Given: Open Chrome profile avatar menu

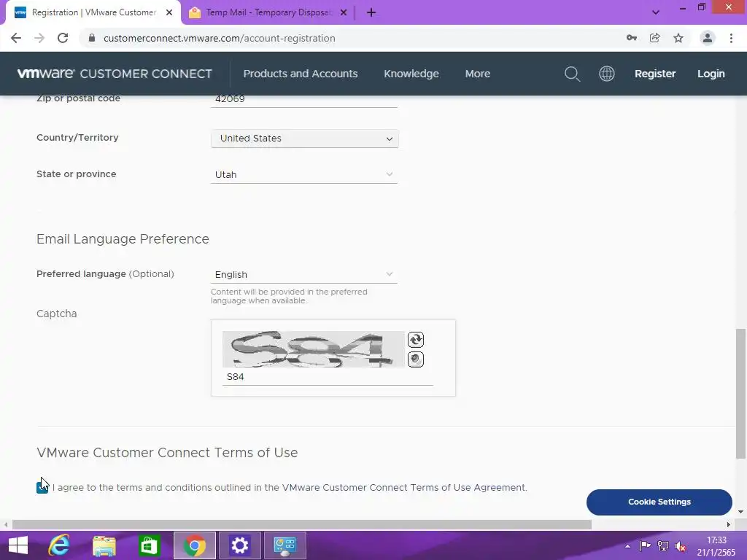Looking at the screenshot, I should [708, 38].
